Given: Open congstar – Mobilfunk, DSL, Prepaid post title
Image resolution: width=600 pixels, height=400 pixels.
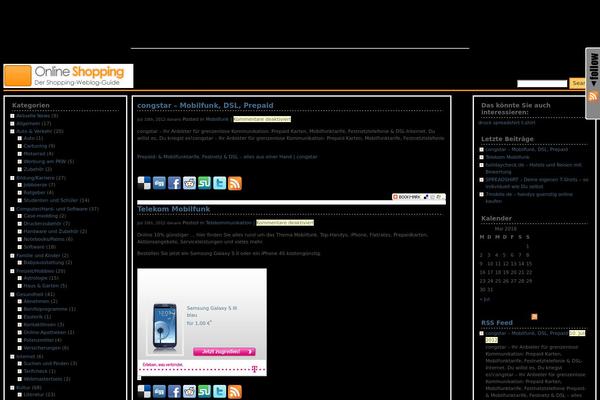Looking at the screenshot, I should click(x=205, y=105).
